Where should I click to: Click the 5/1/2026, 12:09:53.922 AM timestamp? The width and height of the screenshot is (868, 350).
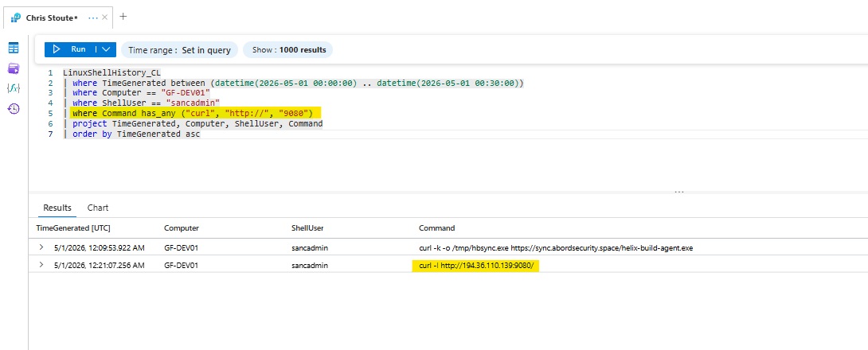pos(100,247)
